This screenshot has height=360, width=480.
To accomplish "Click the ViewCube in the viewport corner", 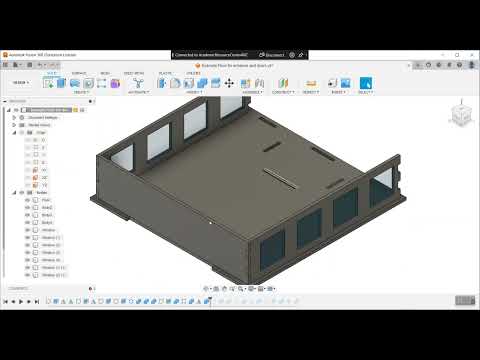I will [461, 114].
